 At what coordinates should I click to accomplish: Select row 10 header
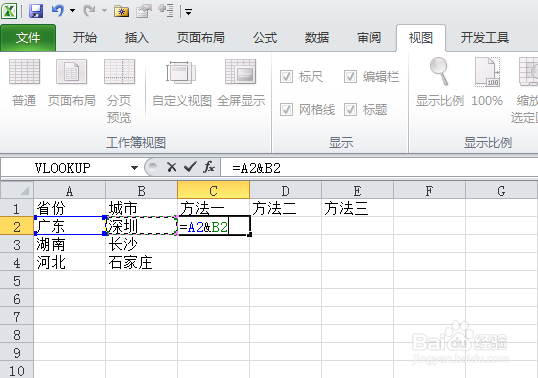[17, 370]
